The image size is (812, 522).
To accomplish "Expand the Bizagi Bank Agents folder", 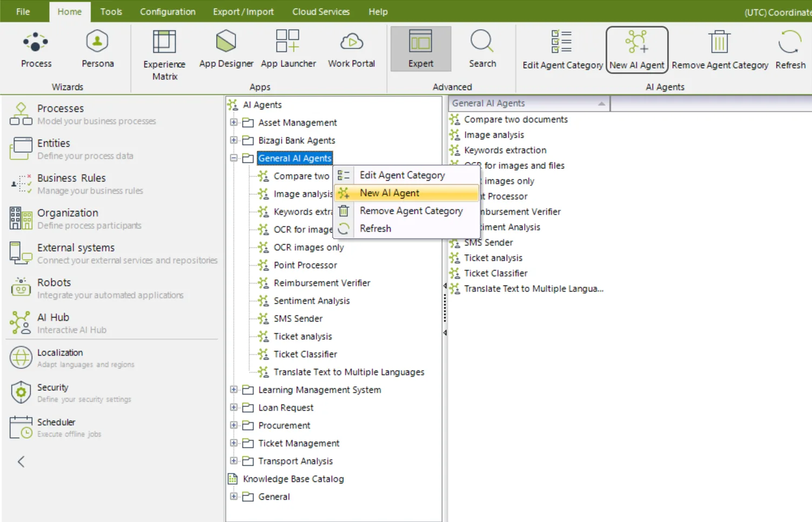I will 233,140.
